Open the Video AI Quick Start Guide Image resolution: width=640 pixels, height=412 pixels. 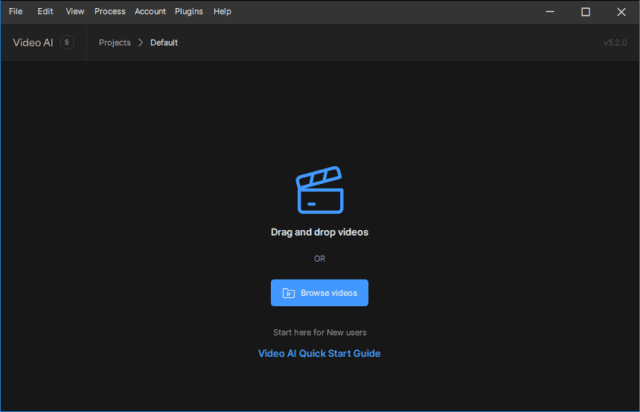[319, 353]
